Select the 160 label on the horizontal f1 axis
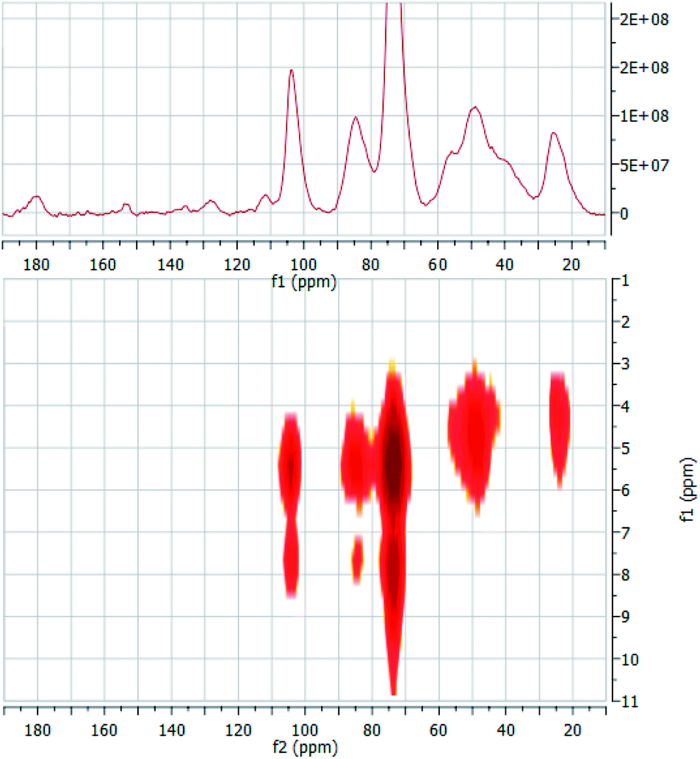700x759 pixels. click(x=103, y=265)
